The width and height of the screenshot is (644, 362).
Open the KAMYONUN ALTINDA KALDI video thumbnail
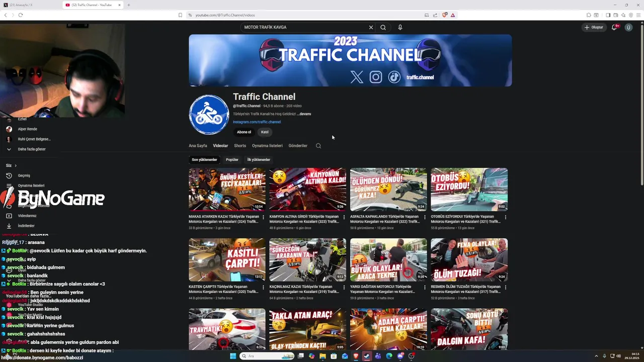[307, 189]
